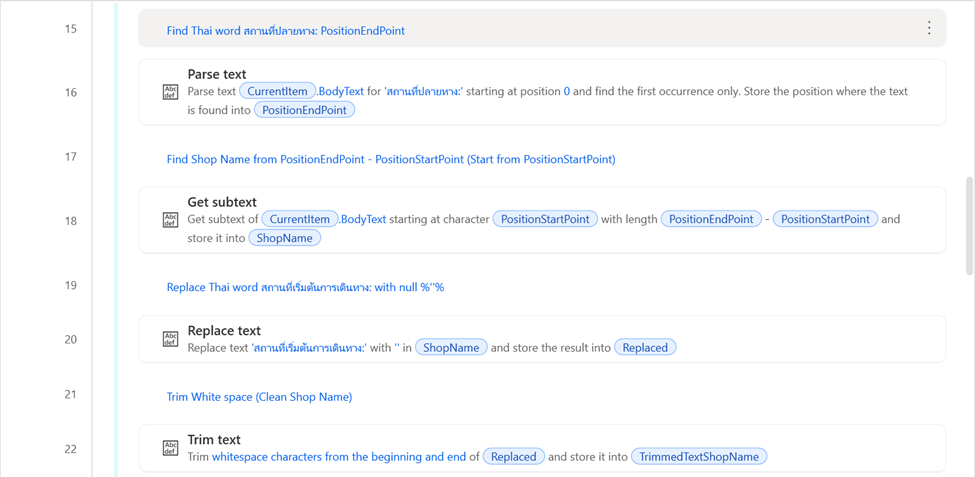Click the PositionEndPoint variable in Parse text
The image size is (975, 477).
304,110
